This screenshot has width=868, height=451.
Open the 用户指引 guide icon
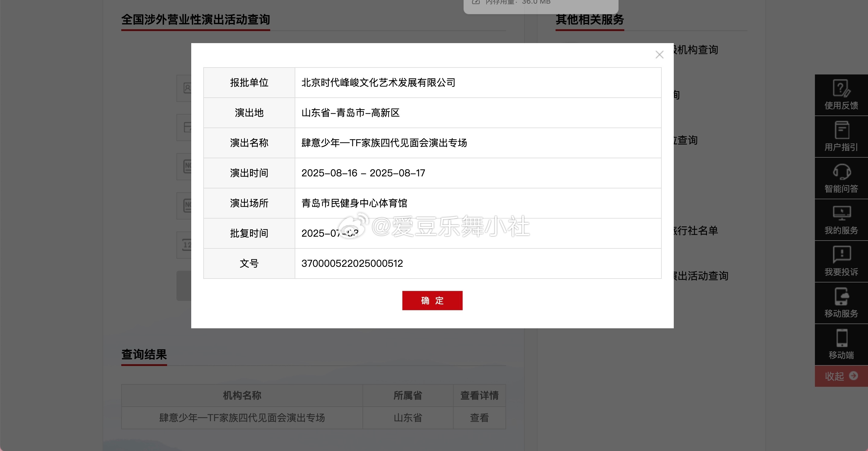841,136
